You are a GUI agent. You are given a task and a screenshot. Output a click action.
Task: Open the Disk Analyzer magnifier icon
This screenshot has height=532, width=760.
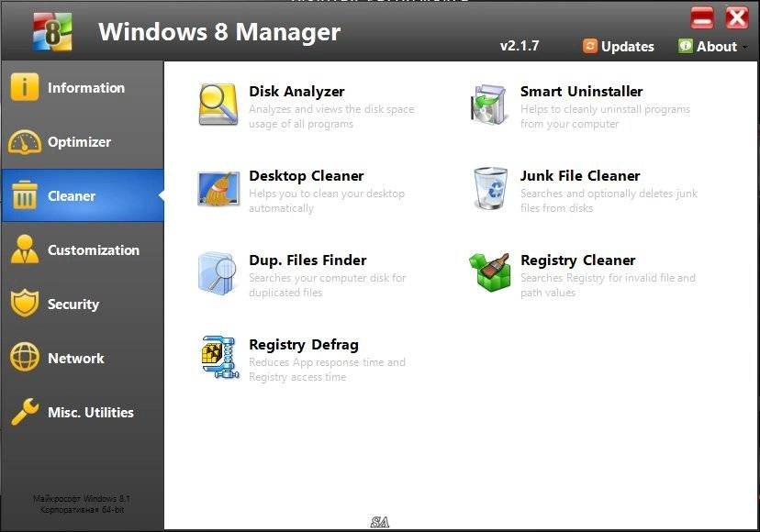click(218, 105)
